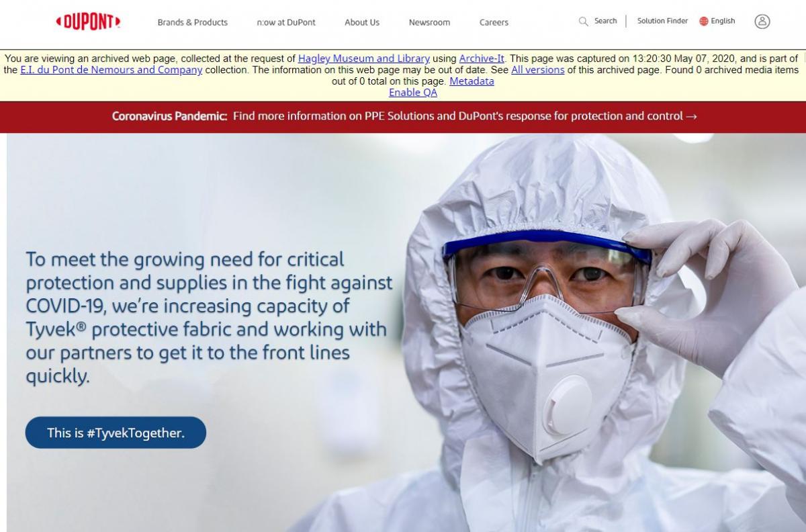Open Brands & Products menu

pos(193,22)
